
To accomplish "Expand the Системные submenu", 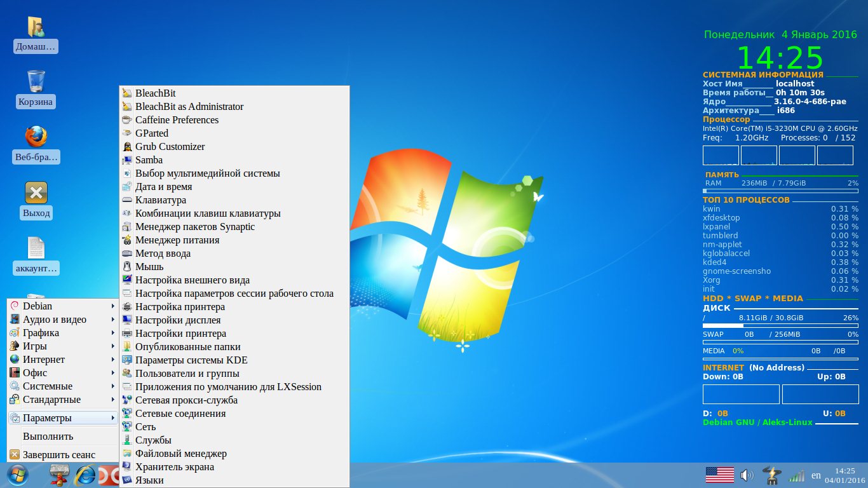I will coord(62,386).
